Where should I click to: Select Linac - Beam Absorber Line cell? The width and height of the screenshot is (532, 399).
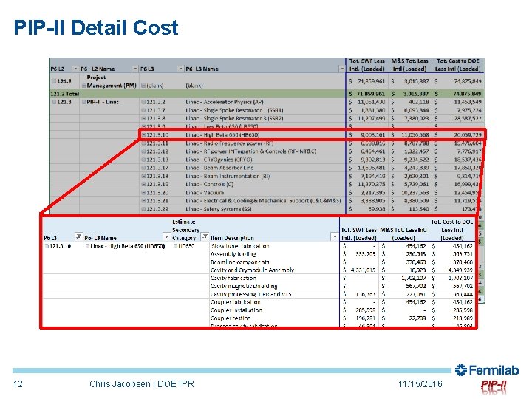(219, 168)
